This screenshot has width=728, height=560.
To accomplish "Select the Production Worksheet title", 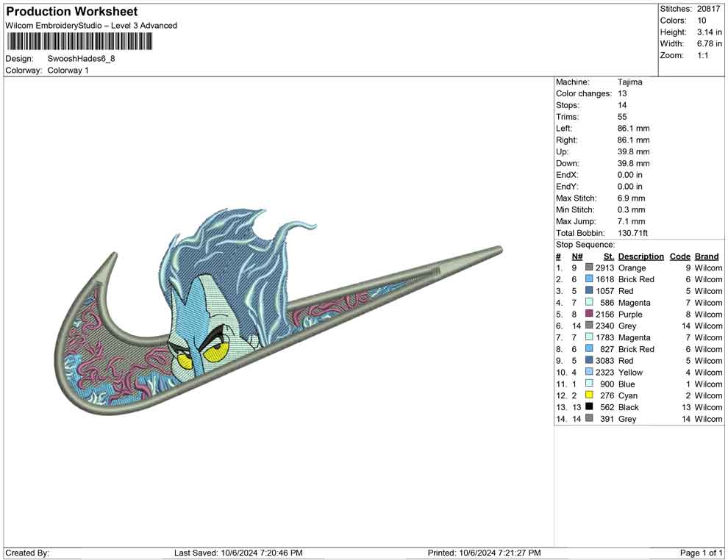I will [x=71, y=12].
